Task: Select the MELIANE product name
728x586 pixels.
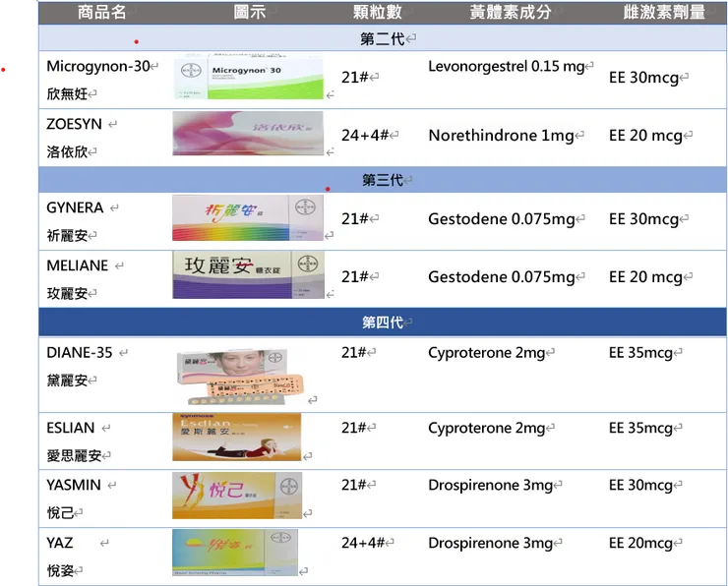Action: [77, 265]
